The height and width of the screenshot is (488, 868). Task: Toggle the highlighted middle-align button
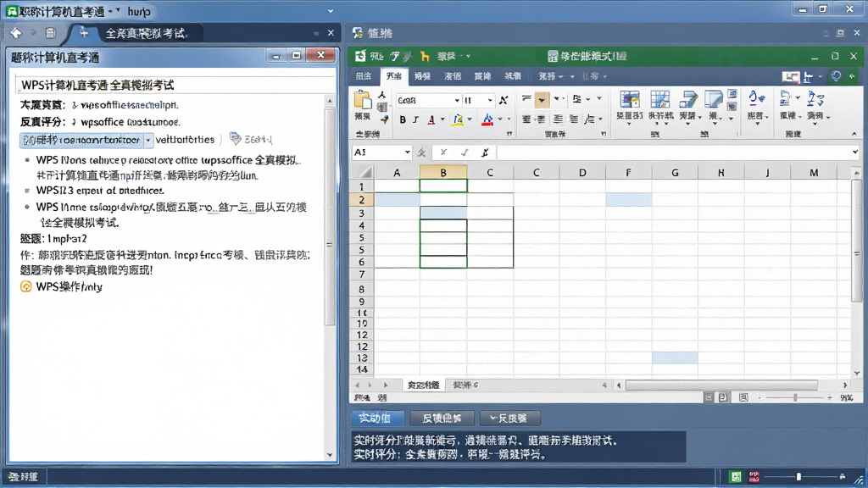tap(542, 100)
